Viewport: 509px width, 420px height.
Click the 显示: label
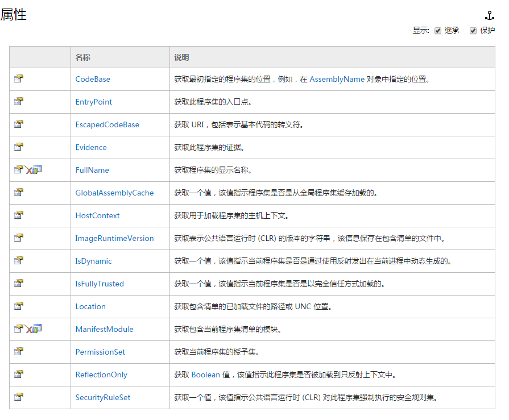pyautogui.click(x=421, y=31)
